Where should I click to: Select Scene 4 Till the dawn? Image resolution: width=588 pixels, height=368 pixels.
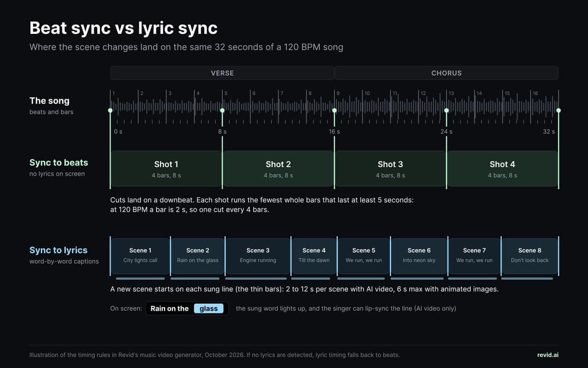coord(314,256)
